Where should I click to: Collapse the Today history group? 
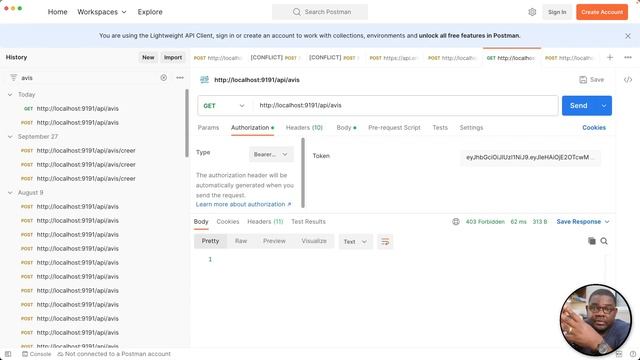tap(10, 95)
